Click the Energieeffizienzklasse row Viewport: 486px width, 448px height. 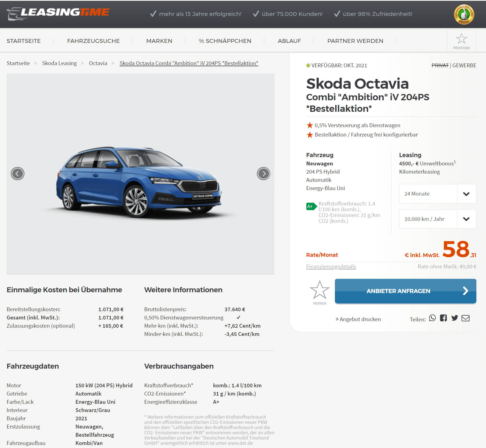(x=182, y=402)
